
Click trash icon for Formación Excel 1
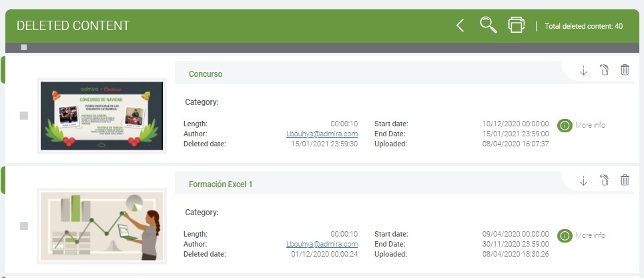click(625, 180)
